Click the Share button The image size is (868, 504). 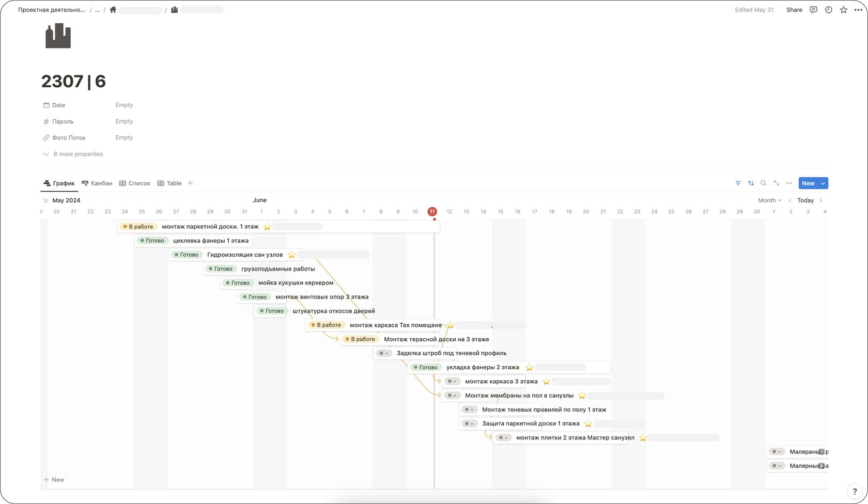(x=794, y=10)
